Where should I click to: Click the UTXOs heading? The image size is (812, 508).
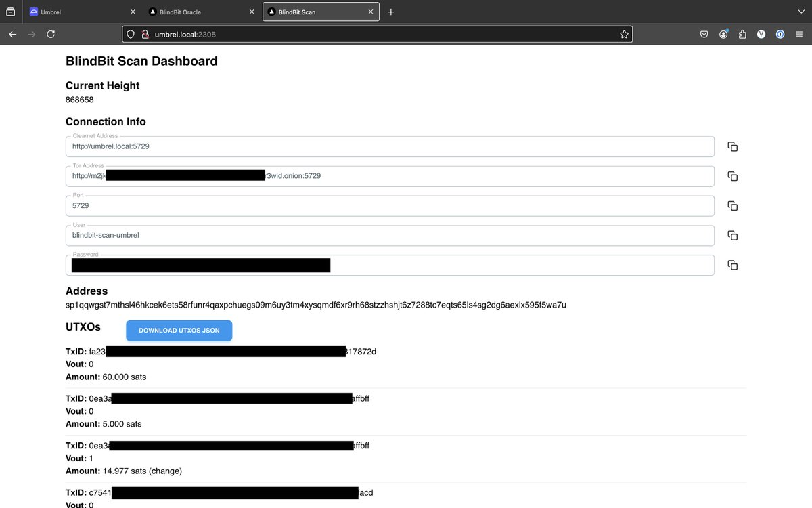coord(83,326)
